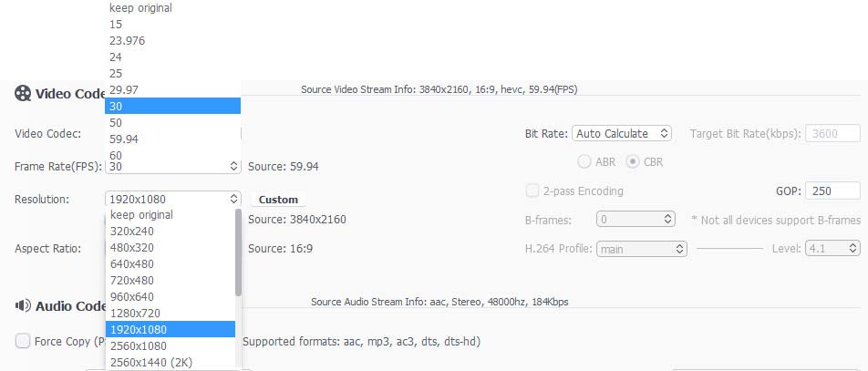Enable the Force Copy checkbox
Viewport: 868px width, 371px height.
tap(23, 341)
